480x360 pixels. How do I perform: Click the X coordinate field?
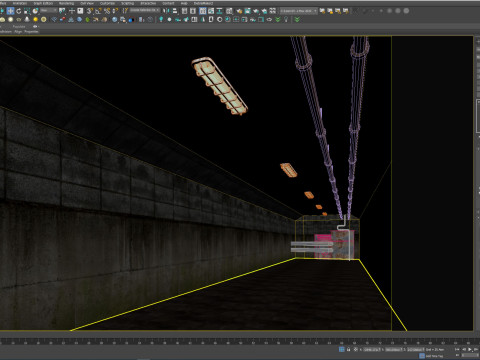373,349
